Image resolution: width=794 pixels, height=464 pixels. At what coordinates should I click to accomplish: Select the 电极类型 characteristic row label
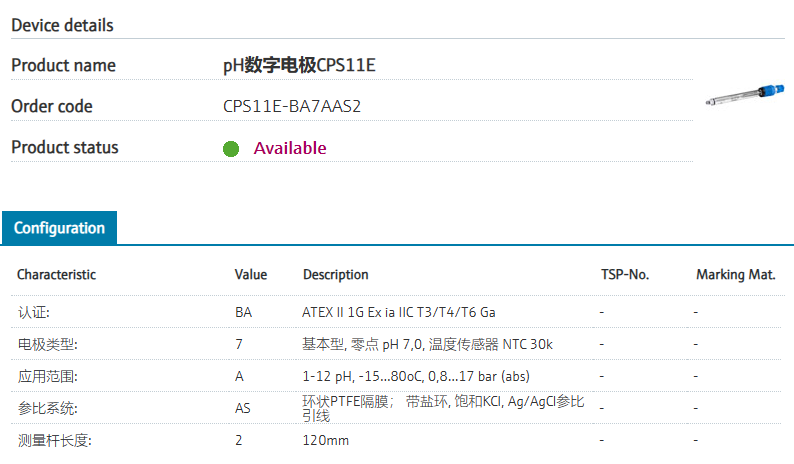click(x=47, y=344)
